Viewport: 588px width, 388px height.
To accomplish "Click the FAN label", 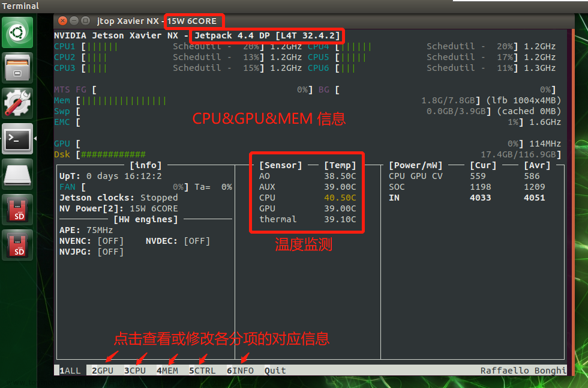I will click(67, 187).
